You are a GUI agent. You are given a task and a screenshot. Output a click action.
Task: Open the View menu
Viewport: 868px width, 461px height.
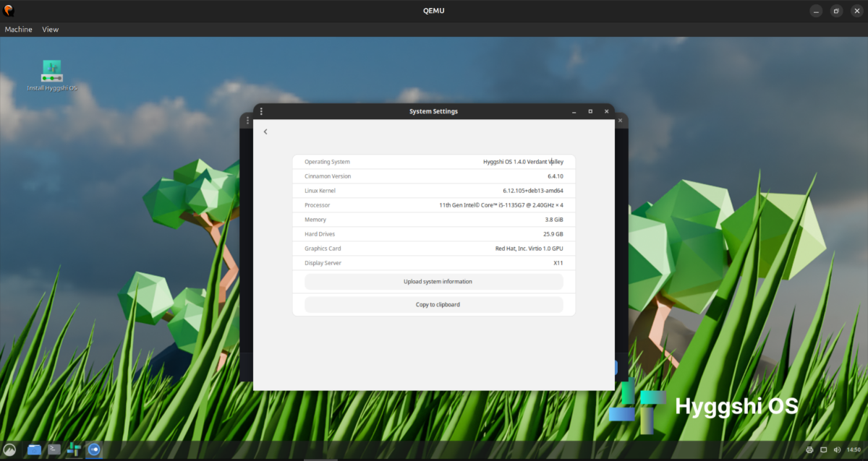[x=51, y=30]
